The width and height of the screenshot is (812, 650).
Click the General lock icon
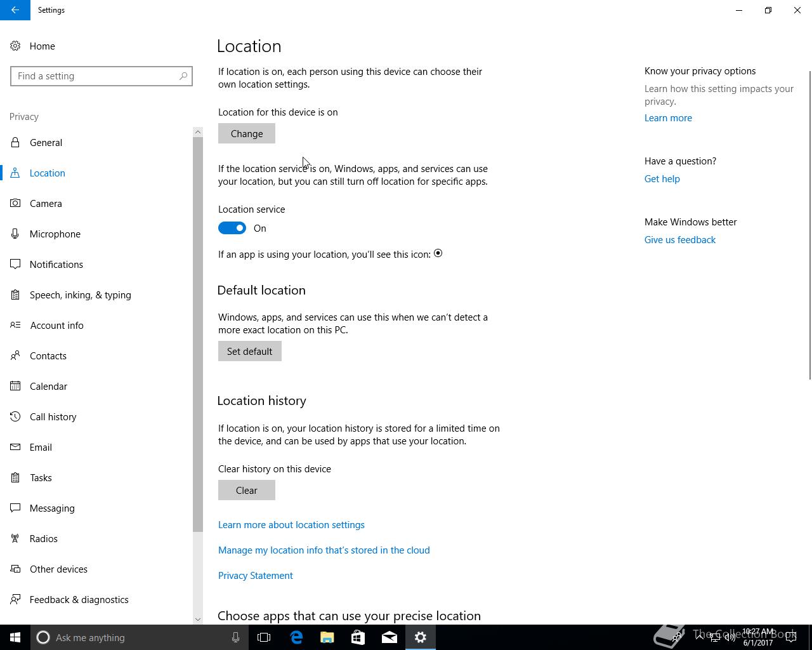click(x=15, y=143)
